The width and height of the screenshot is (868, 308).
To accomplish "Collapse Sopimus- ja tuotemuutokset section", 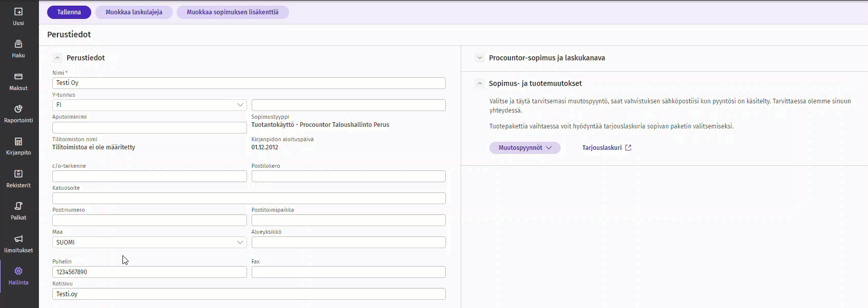I will (x=480, y=83).
